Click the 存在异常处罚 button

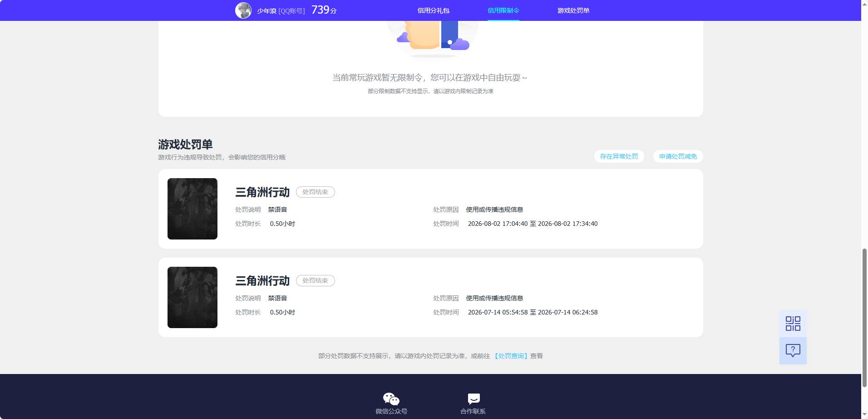[619, 156]
